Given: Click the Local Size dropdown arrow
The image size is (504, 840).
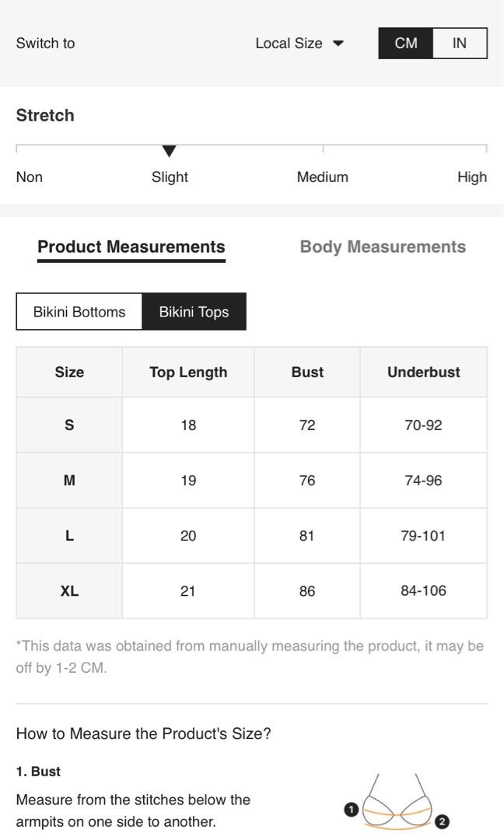Looking at the screenshot, I should pyautogui.click(x=338, y=44).
